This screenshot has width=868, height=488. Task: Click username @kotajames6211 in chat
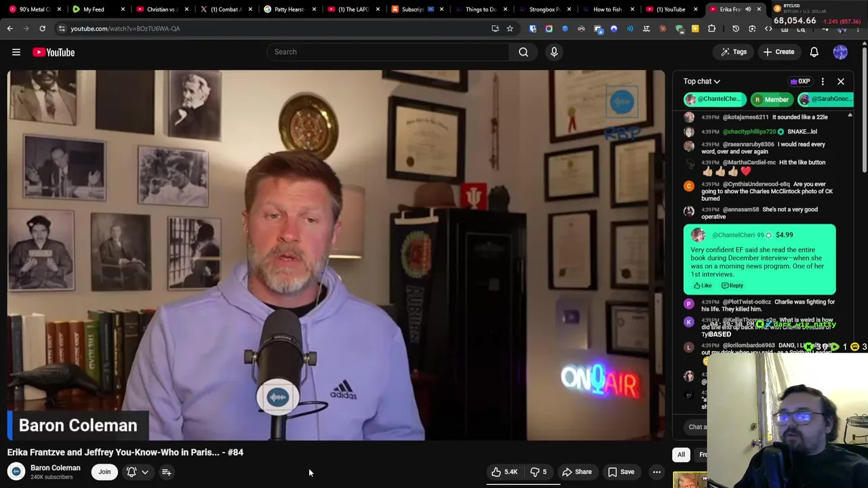click(745, 117)
